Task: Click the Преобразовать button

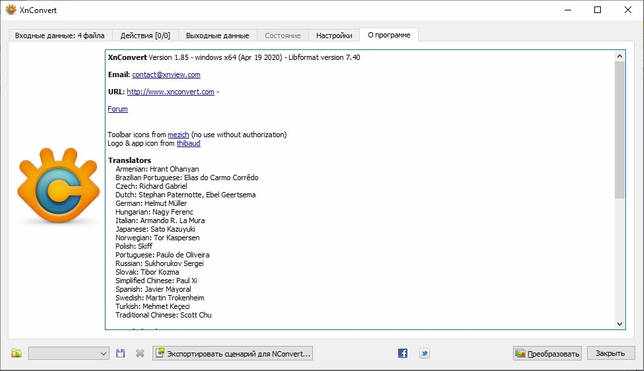Action: tap(547, 353)
